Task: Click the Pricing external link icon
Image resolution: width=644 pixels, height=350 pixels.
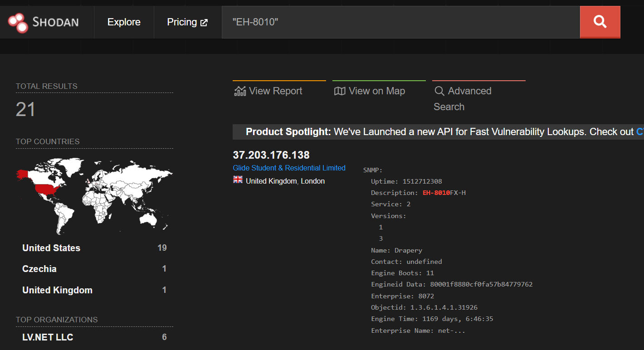Action: (x=204, y=23)
